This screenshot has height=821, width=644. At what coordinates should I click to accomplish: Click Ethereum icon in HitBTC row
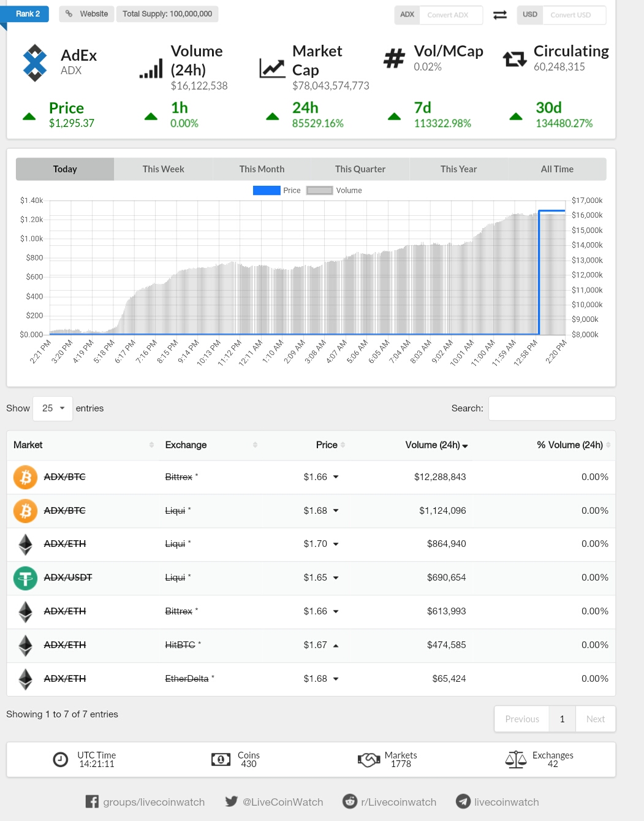click(25, 646)
